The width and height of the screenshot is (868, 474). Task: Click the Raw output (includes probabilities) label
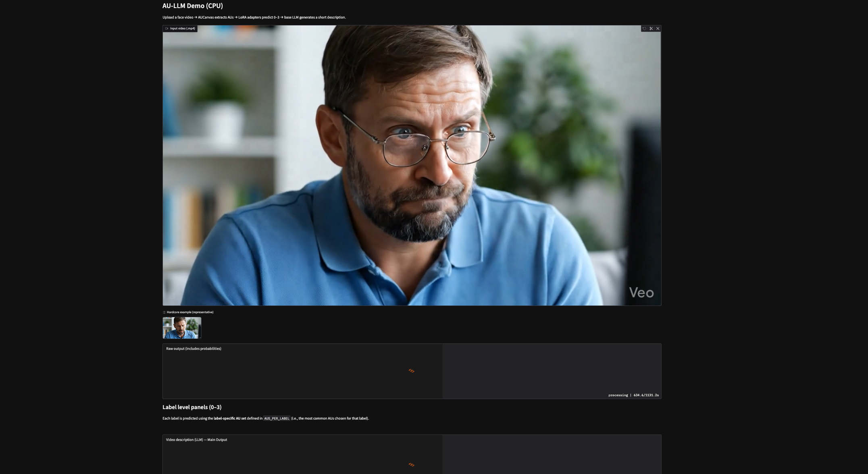[x=194, y=349]
